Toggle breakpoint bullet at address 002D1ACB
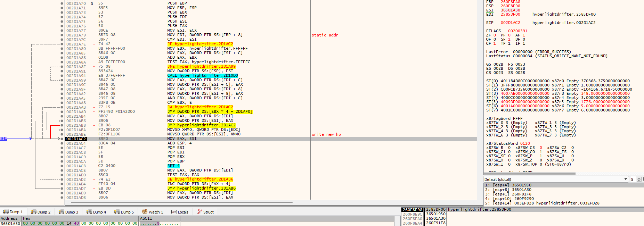This screenshot has height=226, width=644. (62, 166)
